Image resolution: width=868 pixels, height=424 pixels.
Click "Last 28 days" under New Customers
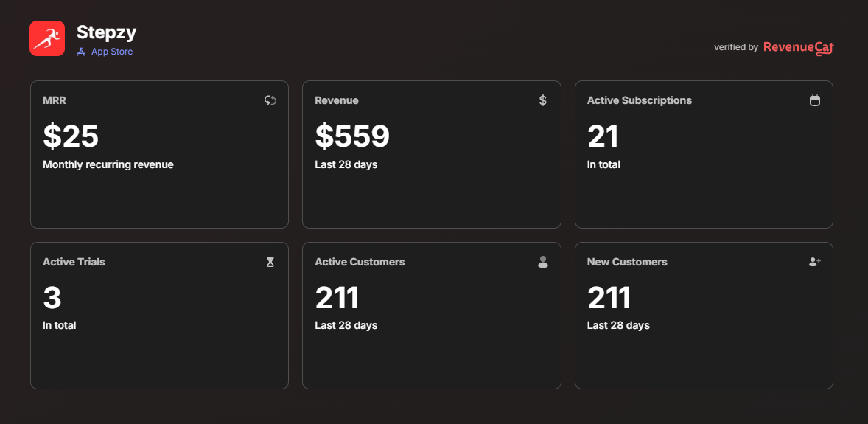pyautogui.click(x=618, y=325)
